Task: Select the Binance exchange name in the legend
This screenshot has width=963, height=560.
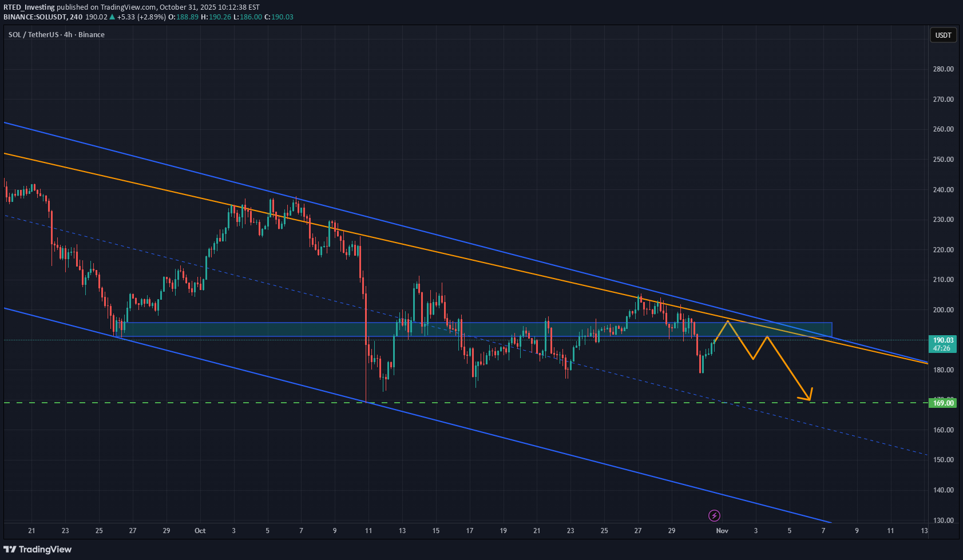Action: [92, 34]
